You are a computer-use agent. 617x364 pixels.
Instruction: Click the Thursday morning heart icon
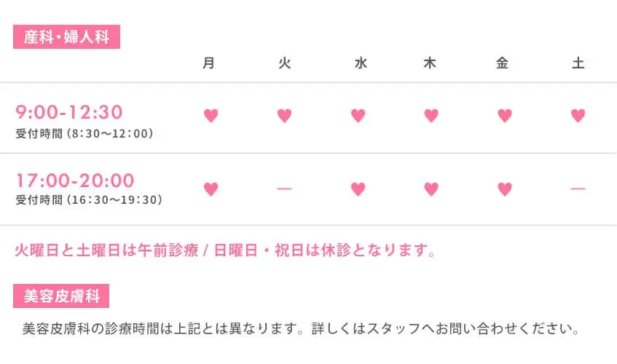point(431,115)
